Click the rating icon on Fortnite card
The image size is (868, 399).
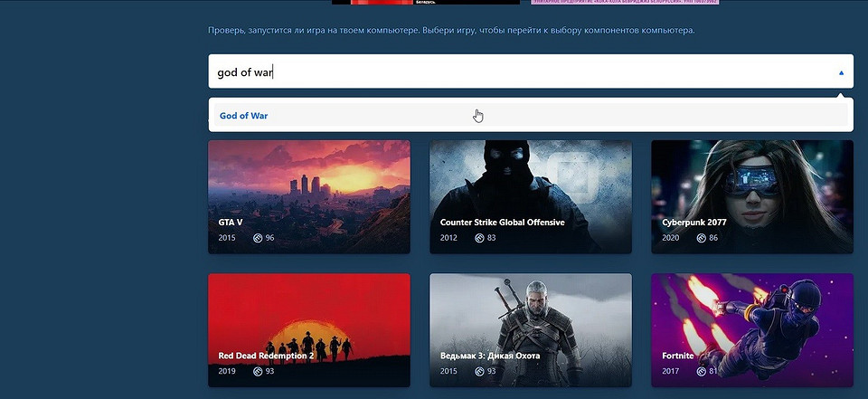tap(701, 372)
